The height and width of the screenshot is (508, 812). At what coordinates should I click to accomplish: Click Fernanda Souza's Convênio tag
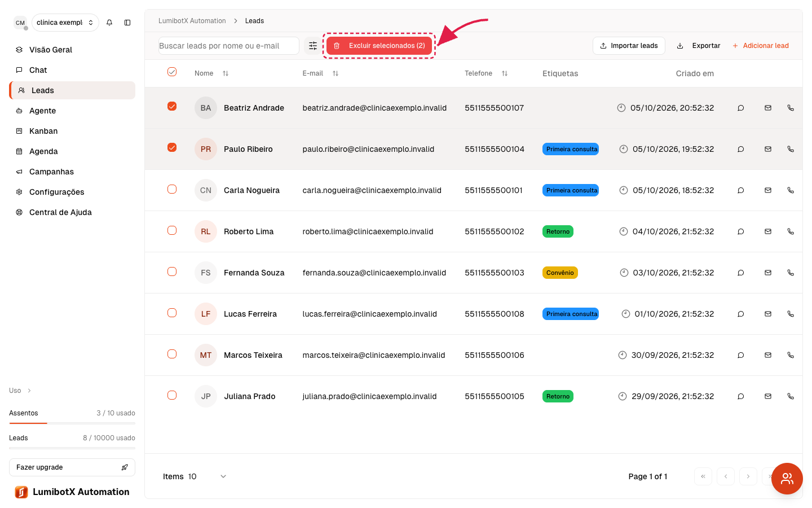(x=560, y=273)
